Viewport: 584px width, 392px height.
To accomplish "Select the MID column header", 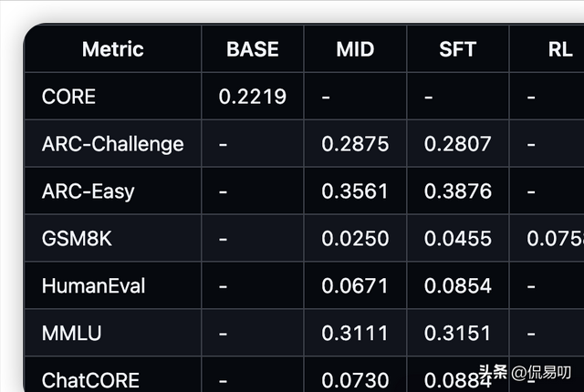I will click(x=355, y=49).
